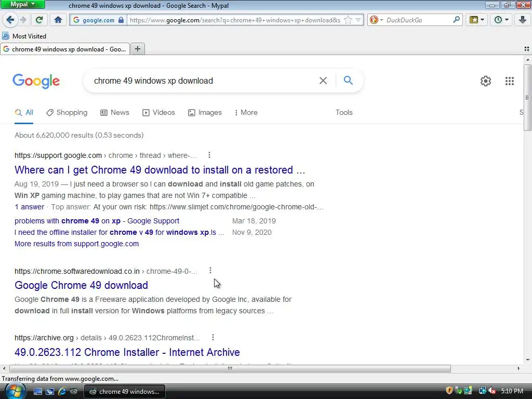
Task: Open the Google apps grid
Action: point(509,81)
